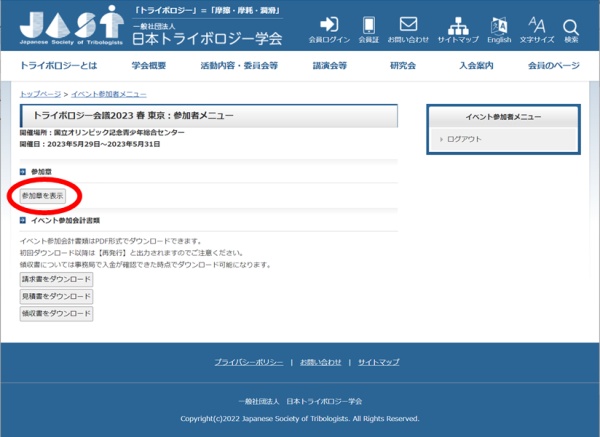Viewport: 600px width, 437px height.
Task: Download receipt via 領収書をダウンロード button
Action: click(x=56, y=314)
